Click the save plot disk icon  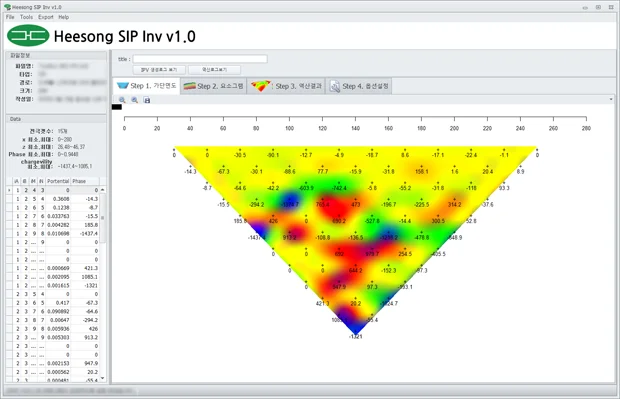147,100
